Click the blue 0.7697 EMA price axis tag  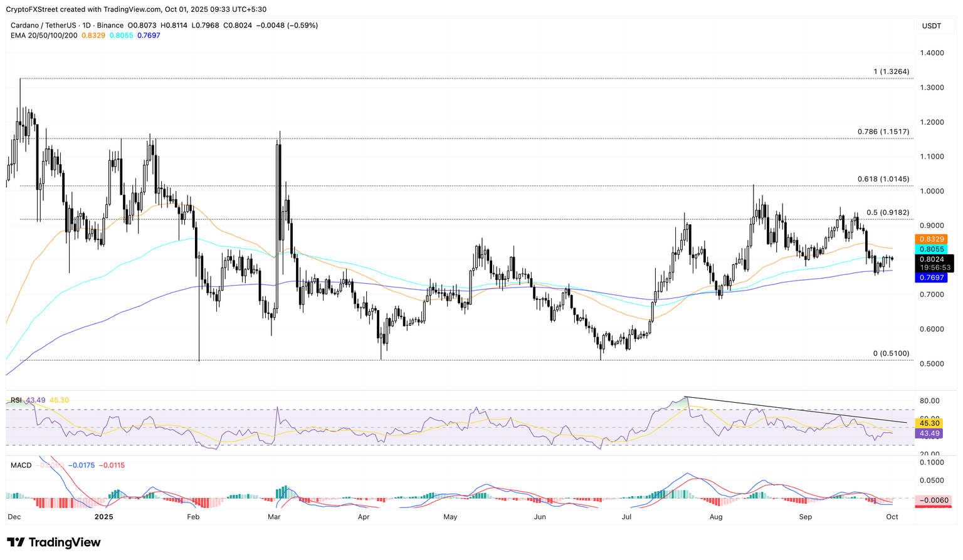tap(932, 277)
